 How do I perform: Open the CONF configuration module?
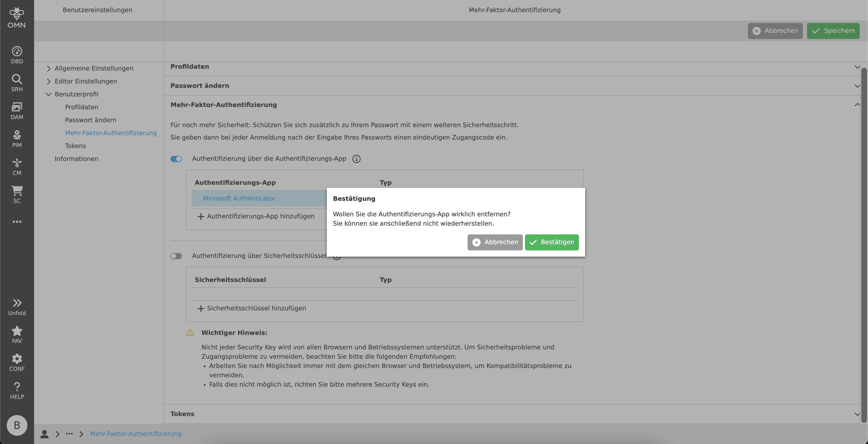pos(17,362)
